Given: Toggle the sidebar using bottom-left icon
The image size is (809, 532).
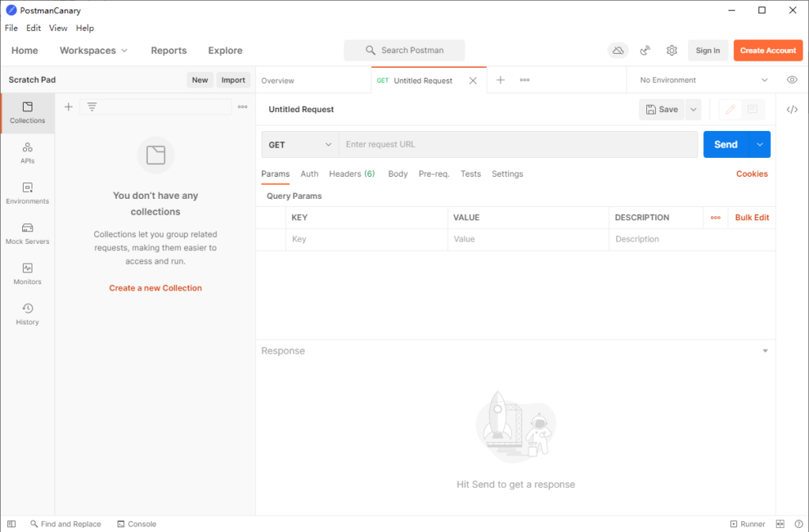Looking at the screenshot, I should (11, 524).
